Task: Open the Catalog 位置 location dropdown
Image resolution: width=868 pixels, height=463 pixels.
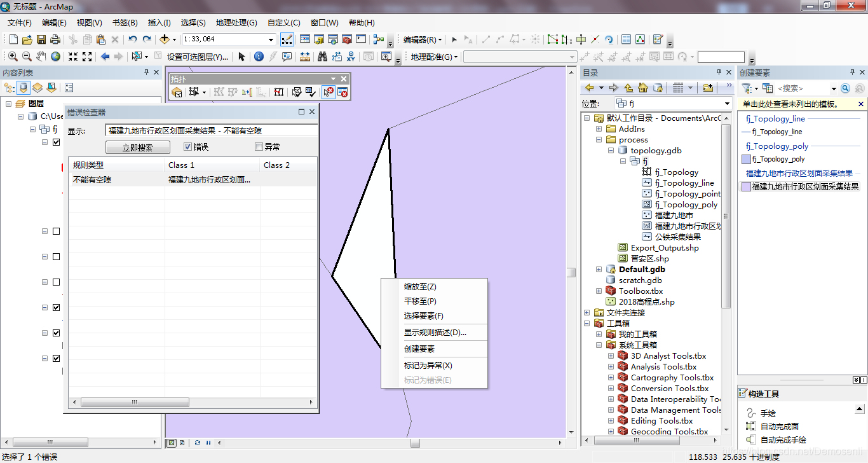Action: (x=728, y=104)
